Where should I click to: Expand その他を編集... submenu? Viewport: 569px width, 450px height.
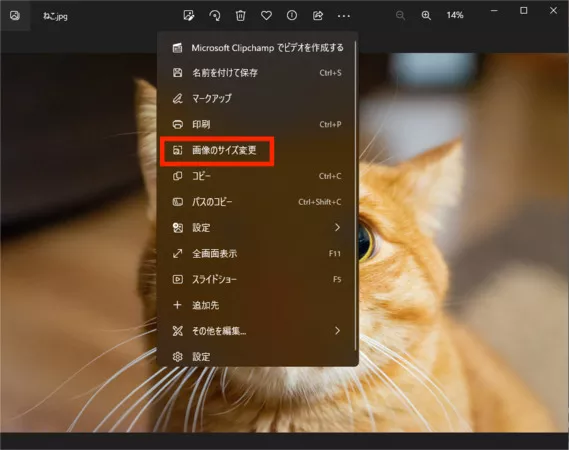click(257, 331)
